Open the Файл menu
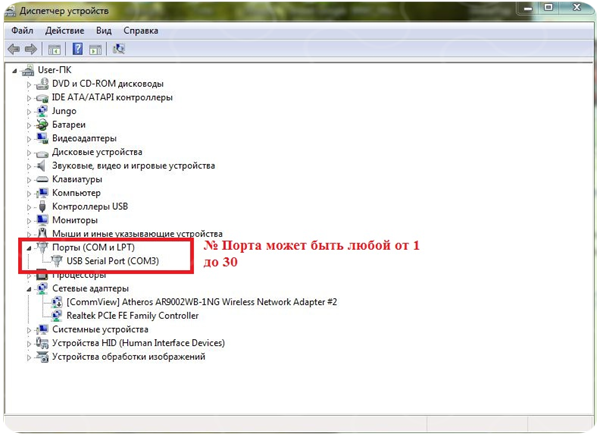Image resolution: width=600 pixels, height=437 pixels. [x=22, y=31]
